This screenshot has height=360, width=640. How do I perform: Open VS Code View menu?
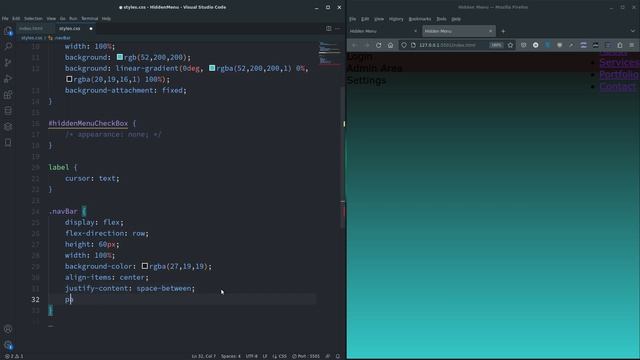pos(51,18)
